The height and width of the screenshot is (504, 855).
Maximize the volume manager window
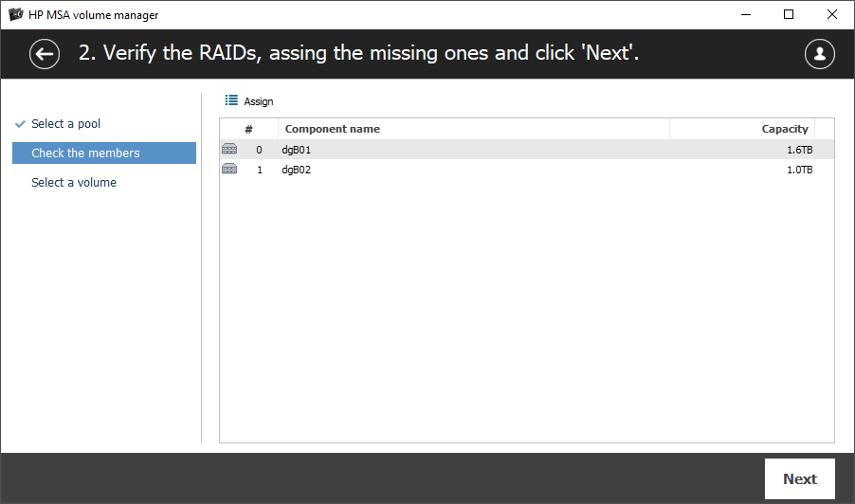(789, 14)
